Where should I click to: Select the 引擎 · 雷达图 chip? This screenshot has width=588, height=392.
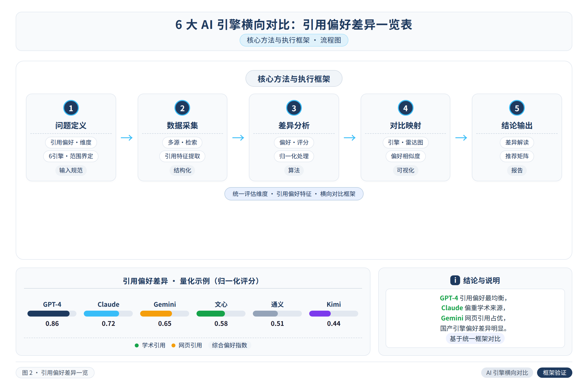pos(405,143)
